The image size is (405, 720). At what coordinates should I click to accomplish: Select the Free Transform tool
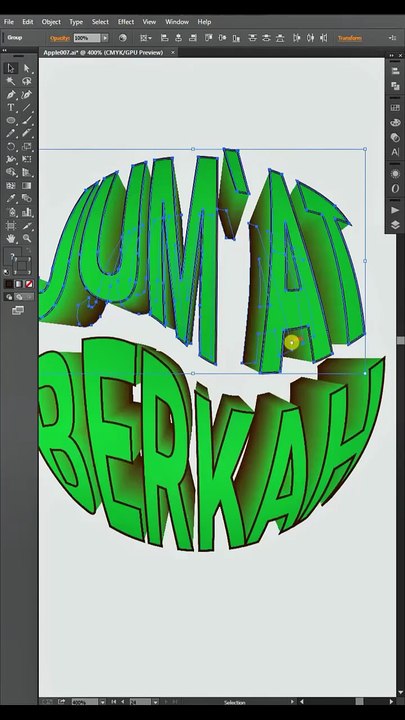click(27, 159)
